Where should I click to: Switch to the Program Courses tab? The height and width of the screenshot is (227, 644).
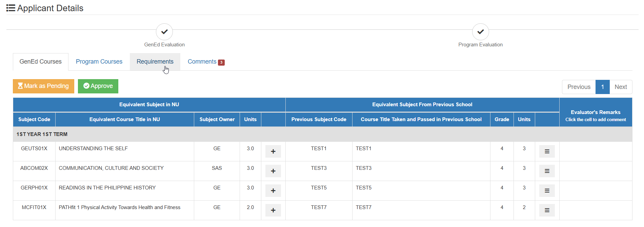point(99,62)
